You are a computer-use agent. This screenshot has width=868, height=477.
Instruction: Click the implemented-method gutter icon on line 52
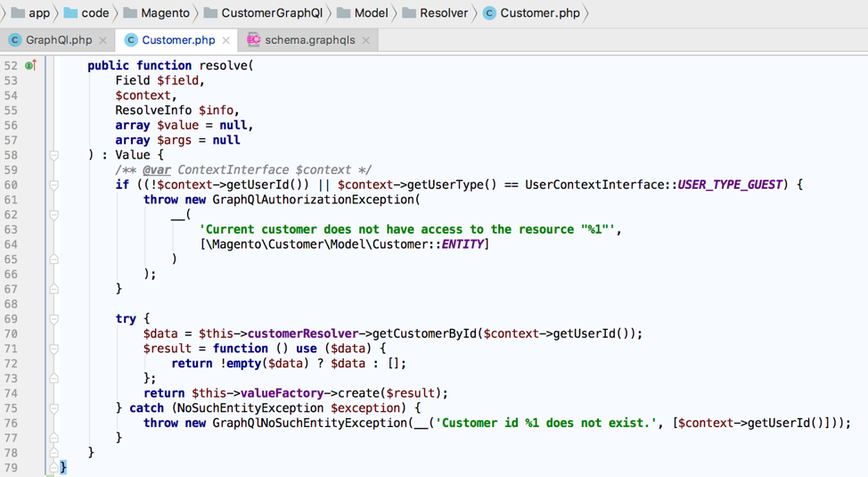pos(31,66)
